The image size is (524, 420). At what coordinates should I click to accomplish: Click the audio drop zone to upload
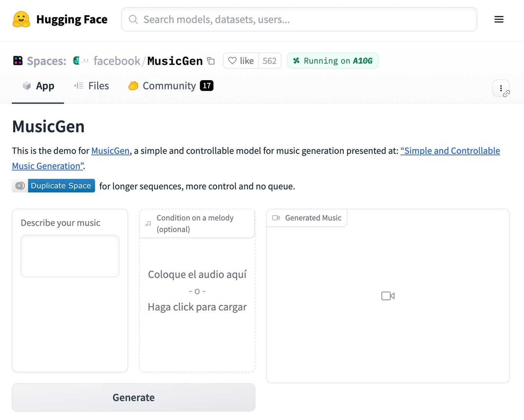pyautogui.click(x=197, y=291)
